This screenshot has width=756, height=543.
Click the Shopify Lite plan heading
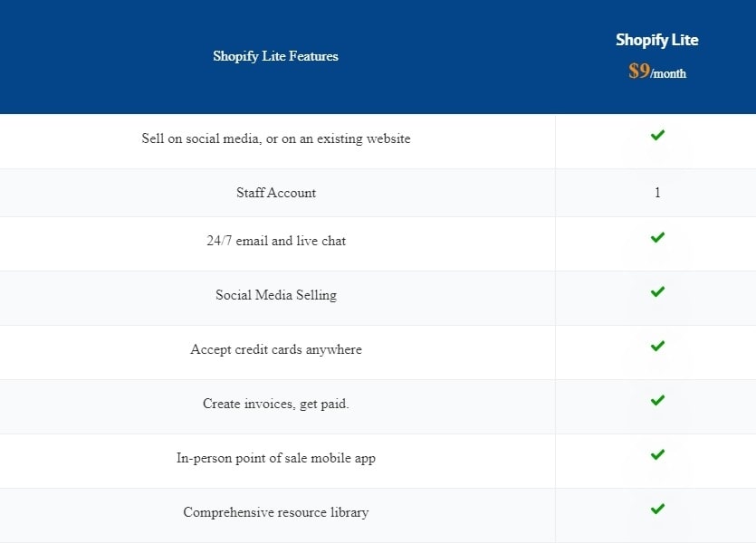tap(656, 40)
